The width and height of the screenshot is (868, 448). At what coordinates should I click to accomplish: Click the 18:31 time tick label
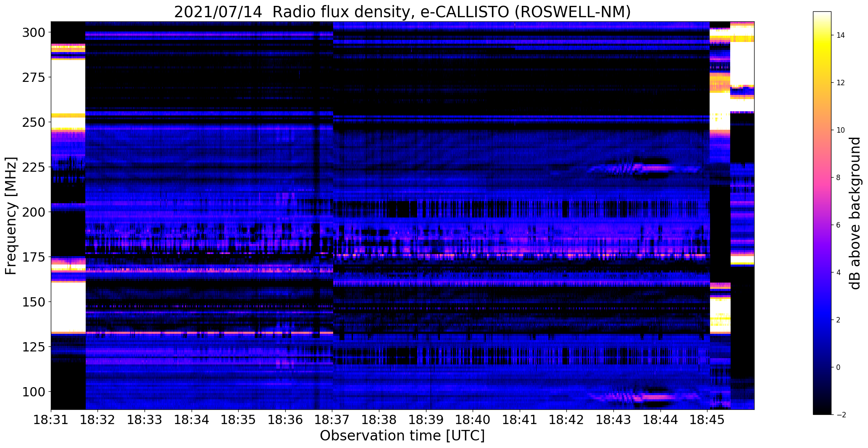click(51, 420)
